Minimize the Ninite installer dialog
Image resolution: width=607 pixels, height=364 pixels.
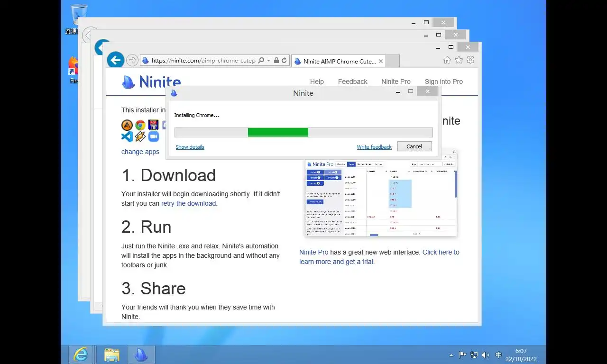click(398, 91)
